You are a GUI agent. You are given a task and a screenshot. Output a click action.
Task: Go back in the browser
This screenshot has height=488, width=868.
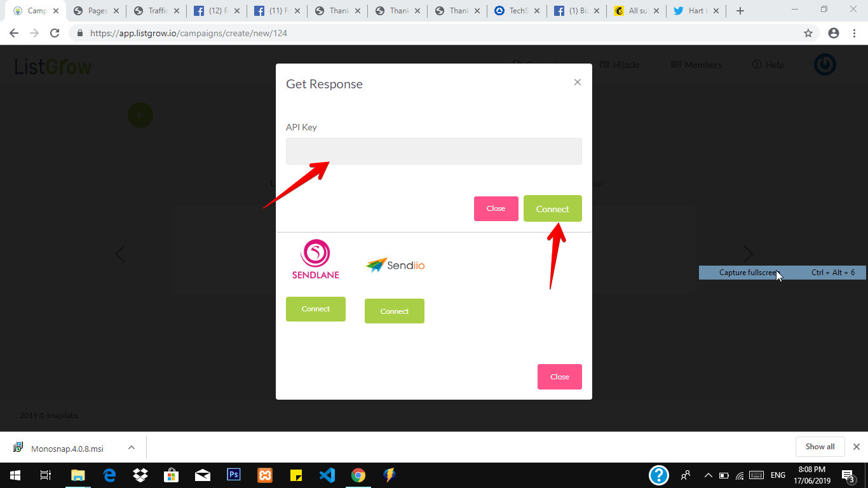coord(14,33)
